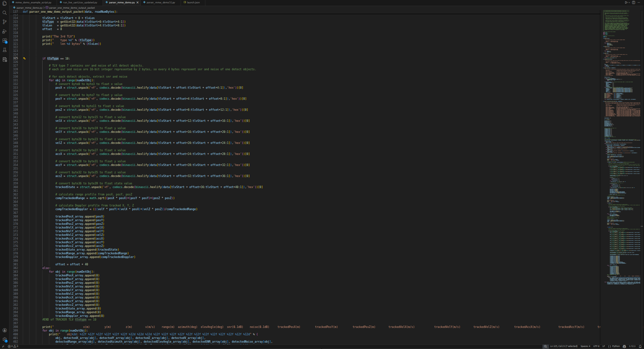Click the Copilot icon in status bar
The image size is (644, 349).
pos(624,346)
